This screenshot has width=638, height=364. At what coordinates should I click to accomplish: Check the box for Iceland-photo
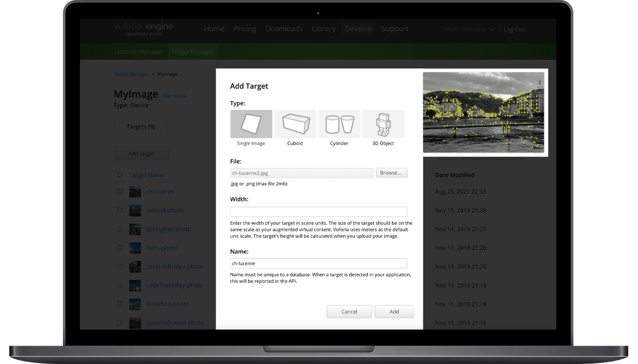click(120, 210)
